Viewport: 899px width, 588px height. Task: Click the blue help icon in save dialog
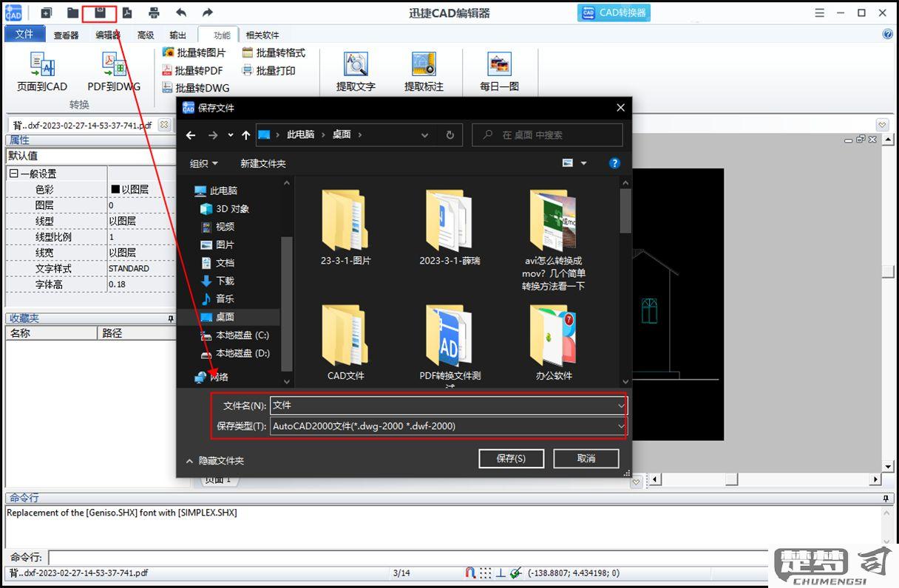tap(614, 163)
